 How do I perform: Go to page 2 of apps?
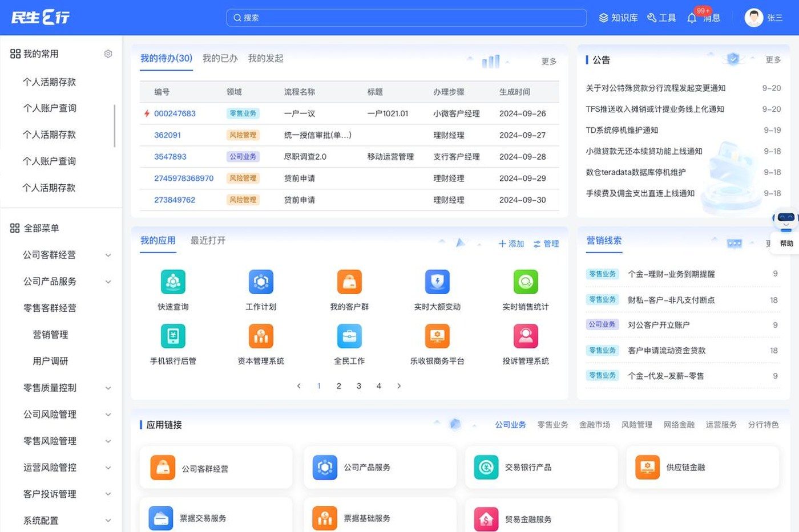pyautogui.click(x=339, y=386)
